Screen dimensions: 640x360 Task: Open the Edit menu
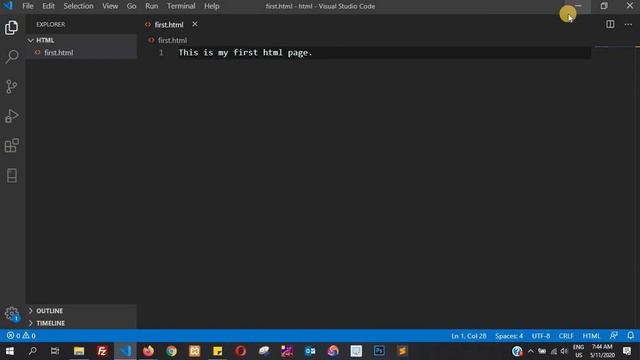48,6
